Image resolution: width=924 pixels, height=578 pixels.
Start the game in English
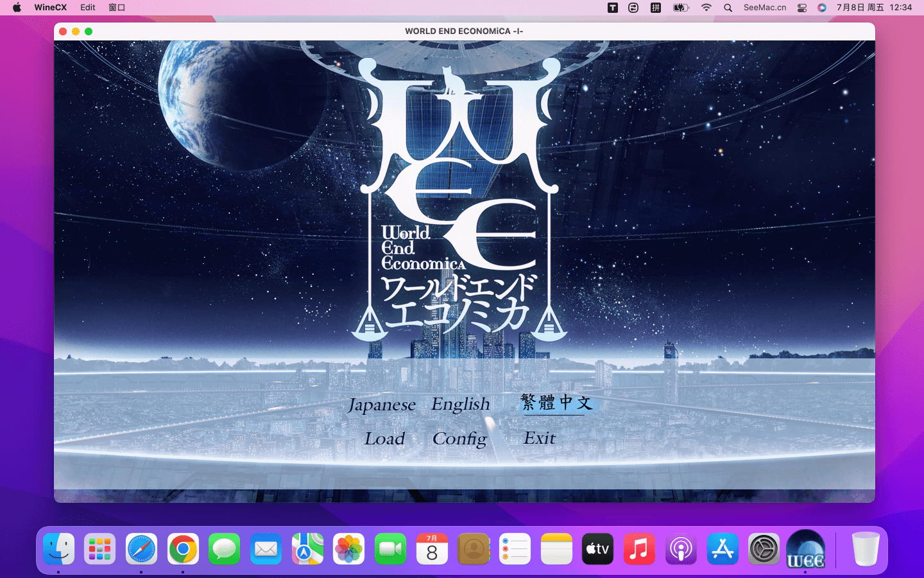tap(461, 404)
